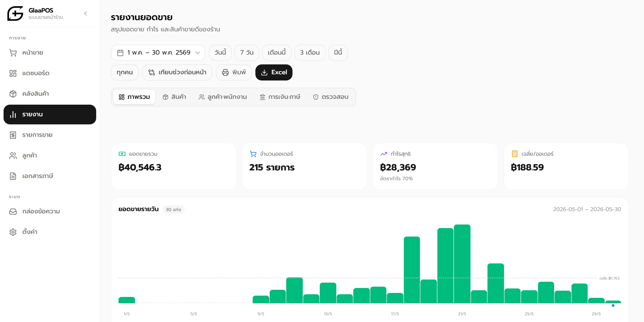Viewport: 644px width, 322px height.
Task: Download report with Excel button
Action: [x=274, y=72]
